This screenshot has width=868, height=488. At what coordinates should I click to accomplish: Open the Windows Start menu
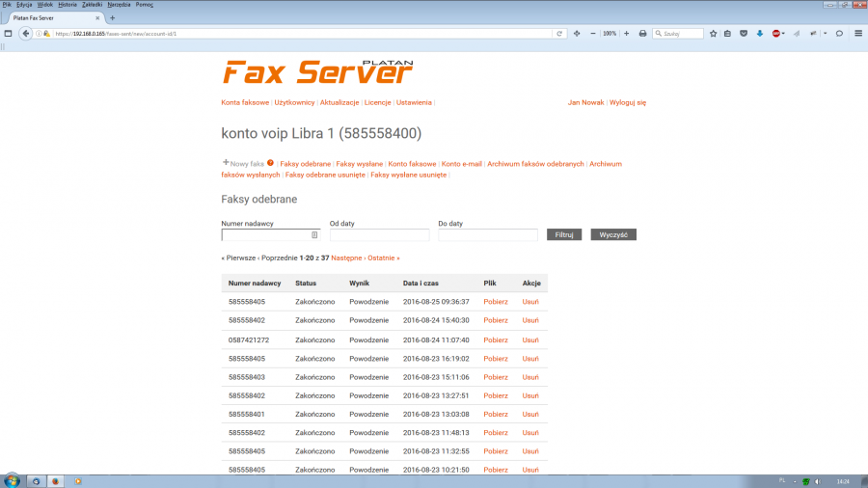coord(13,479)
